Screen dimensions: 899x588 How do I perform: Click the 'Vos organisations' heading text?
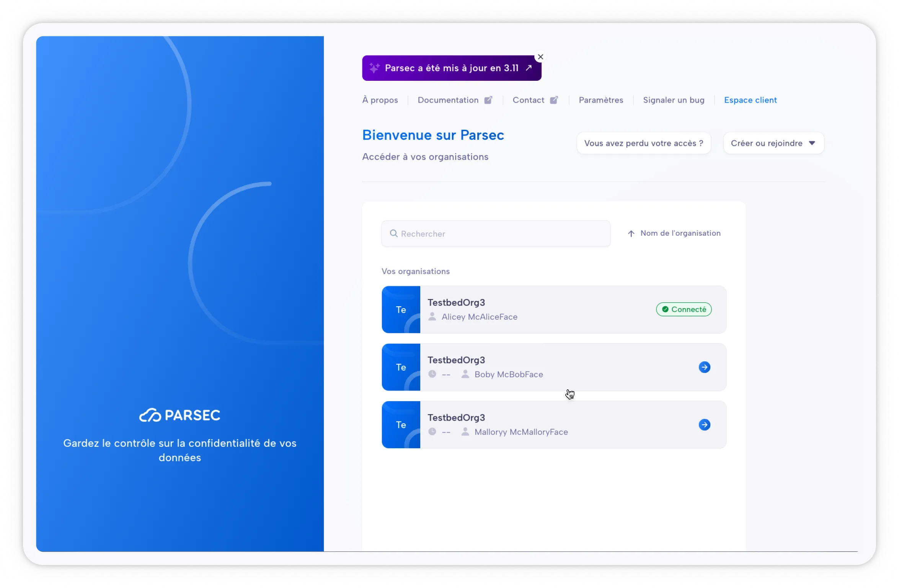coord(415,271)
